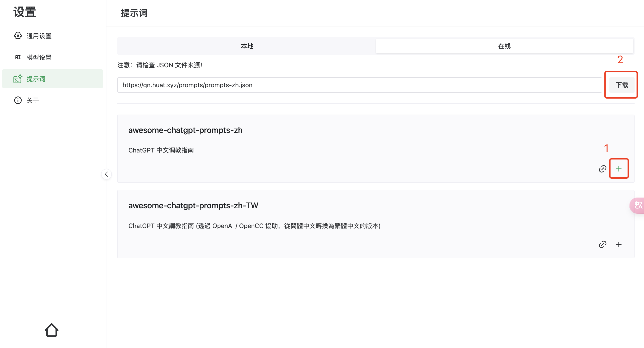Add awesome-chatgpt-prompts-zh with green plus icon
Image resolution: width=644 pixels, height=348 pixels.
coord(619,169)
